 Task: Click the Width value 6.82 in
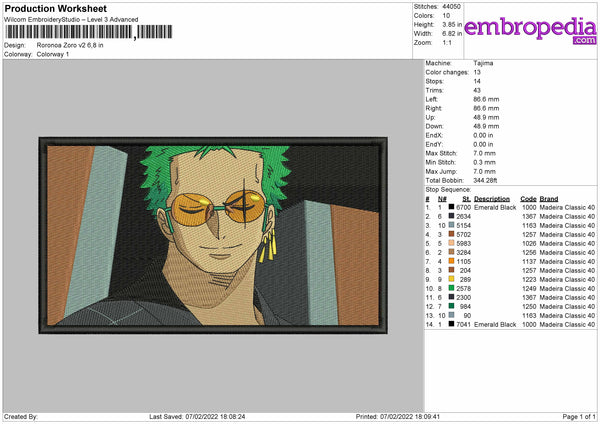(x=452, y=34)
